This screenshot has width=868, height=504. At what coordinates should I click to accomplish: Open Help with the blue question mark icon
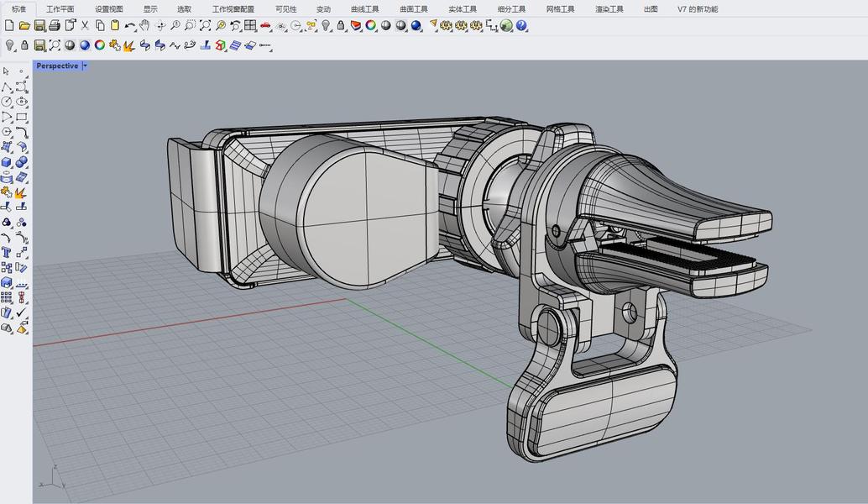tap(521, 26)
